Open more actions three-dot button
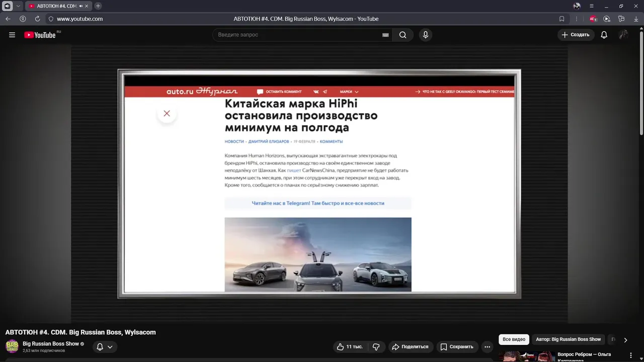644x362 pixels. pyautogui.click(x=487, y=347)
